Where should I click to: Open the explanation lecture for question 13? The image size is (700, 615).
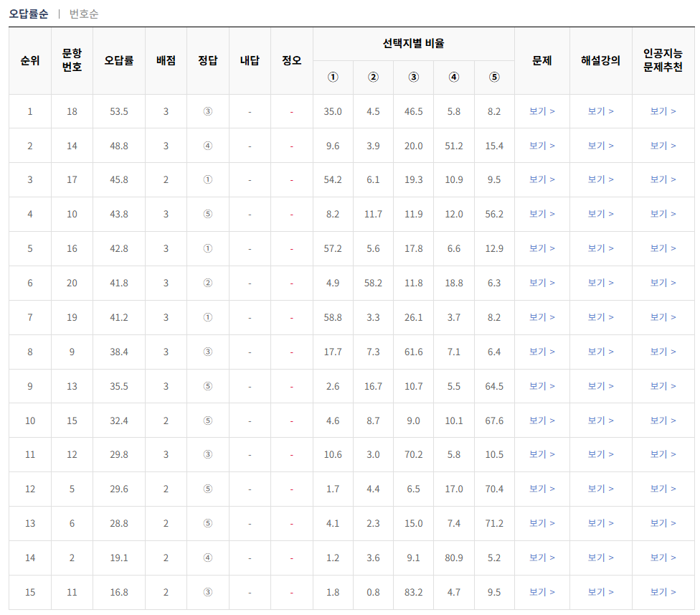pyautogui.click(x=599, y=386)
